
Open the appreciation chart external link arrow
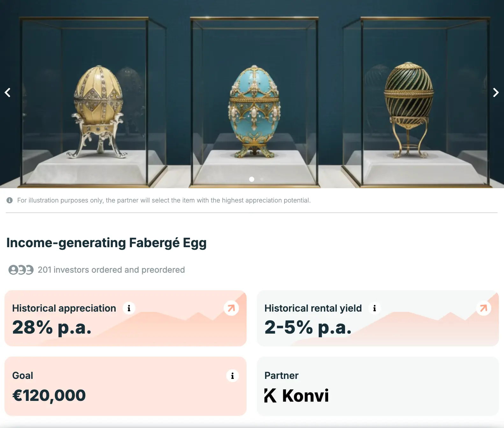coord(231,308)
